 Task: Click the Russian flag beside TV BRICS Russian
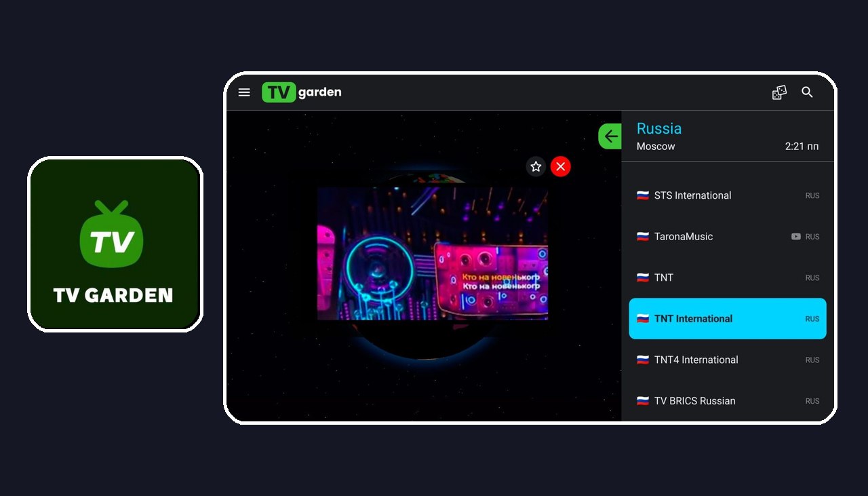click(x=643, y=401)
